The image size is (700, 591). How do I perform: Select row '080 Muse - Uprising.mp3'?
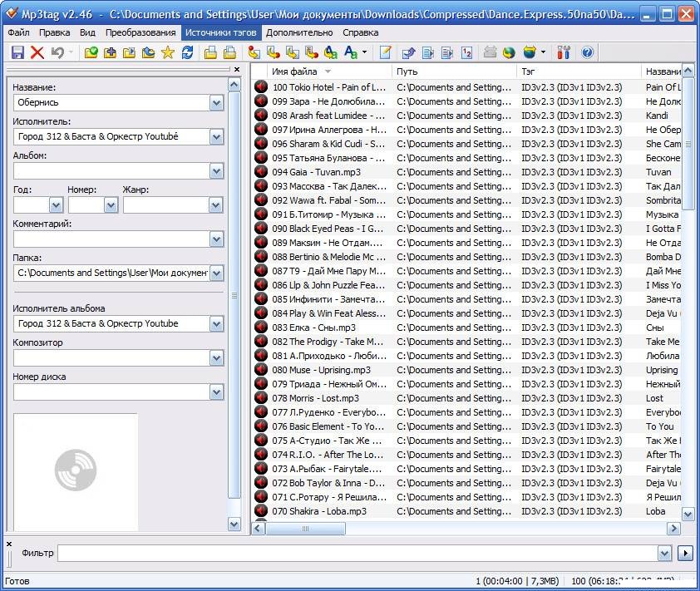point(467,370)
